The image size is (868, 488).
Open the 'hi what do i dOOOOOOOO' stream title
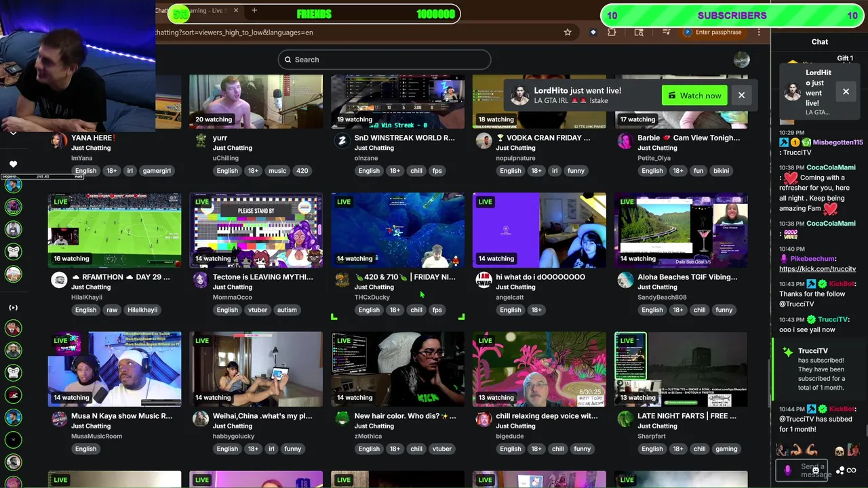pyautogui.click(x=540, y=277)
